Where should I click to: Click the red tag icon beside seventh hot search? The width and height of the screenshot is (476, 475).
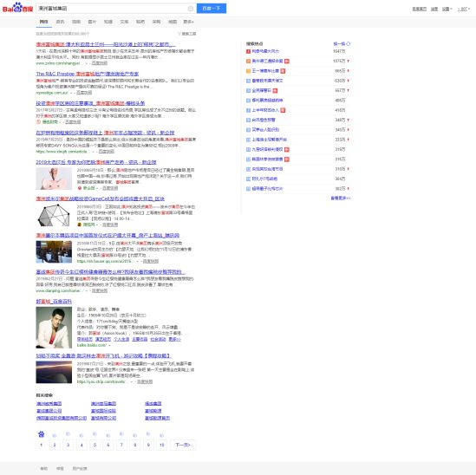coord(283,110)
